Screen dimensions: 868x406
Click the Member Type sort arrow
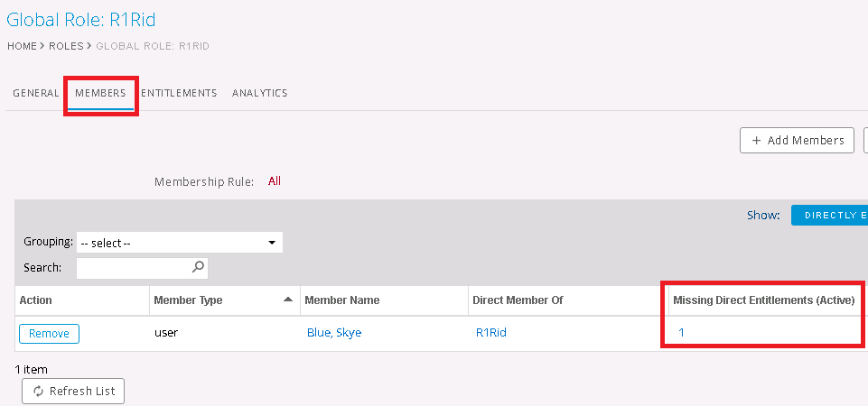(288, 300)
